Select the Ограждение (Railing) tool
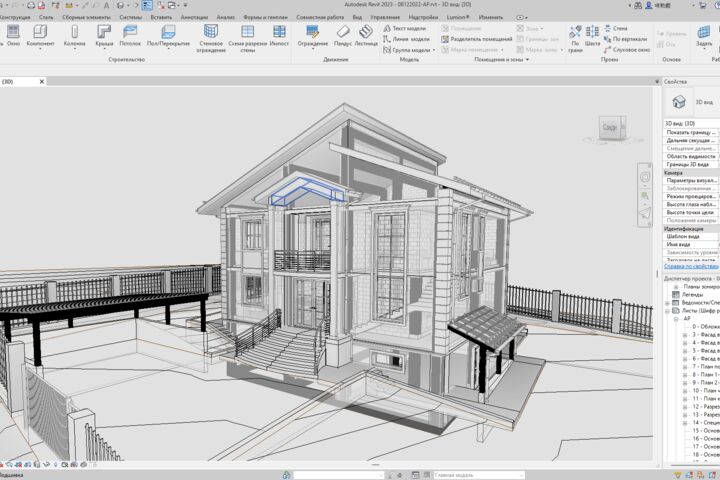This screenshot has height=480, width=720. (x=313, y=35)
